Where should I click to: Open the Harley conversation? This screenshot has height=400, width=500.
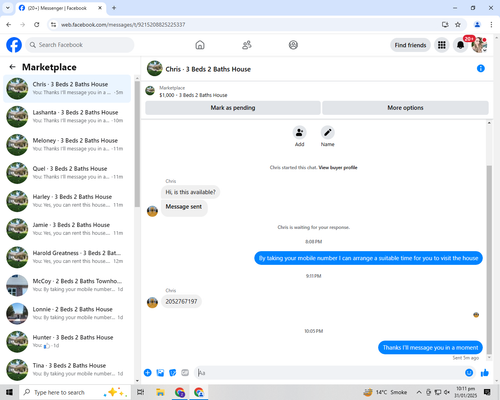coord(67,201)
